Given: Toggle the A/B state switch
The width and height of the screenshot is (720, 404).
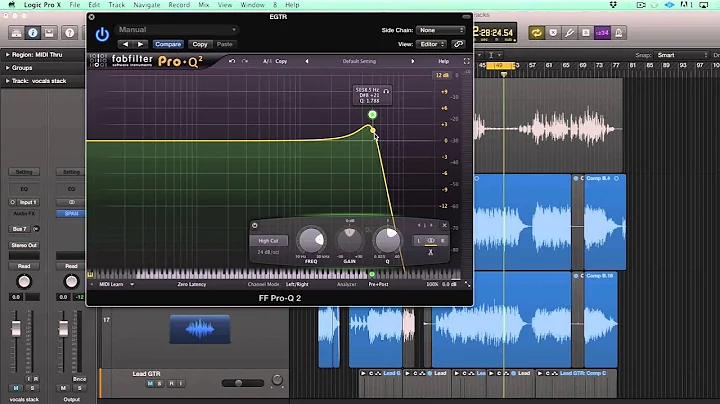Looking at the screenshot, I should [267, 61].
